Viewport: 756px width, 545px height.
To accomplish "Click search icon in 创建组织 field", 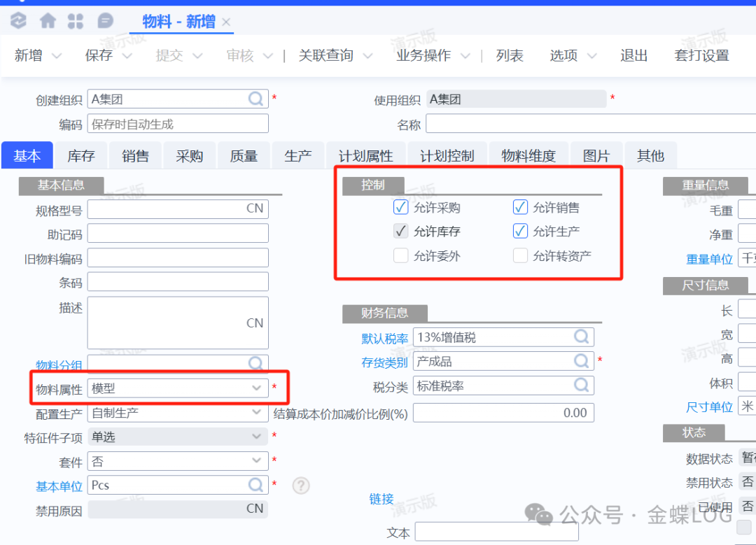I will [257, 99].
